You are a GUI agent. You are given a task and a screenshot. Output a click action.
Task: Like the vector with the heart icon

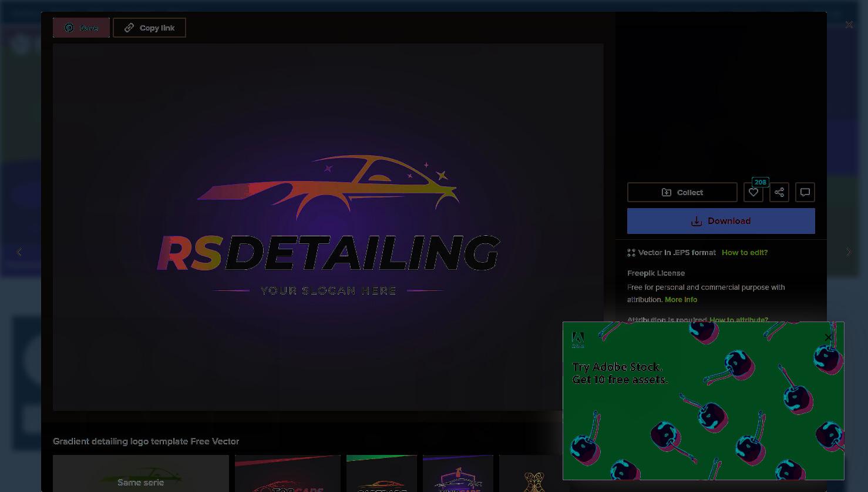point(753,192)
